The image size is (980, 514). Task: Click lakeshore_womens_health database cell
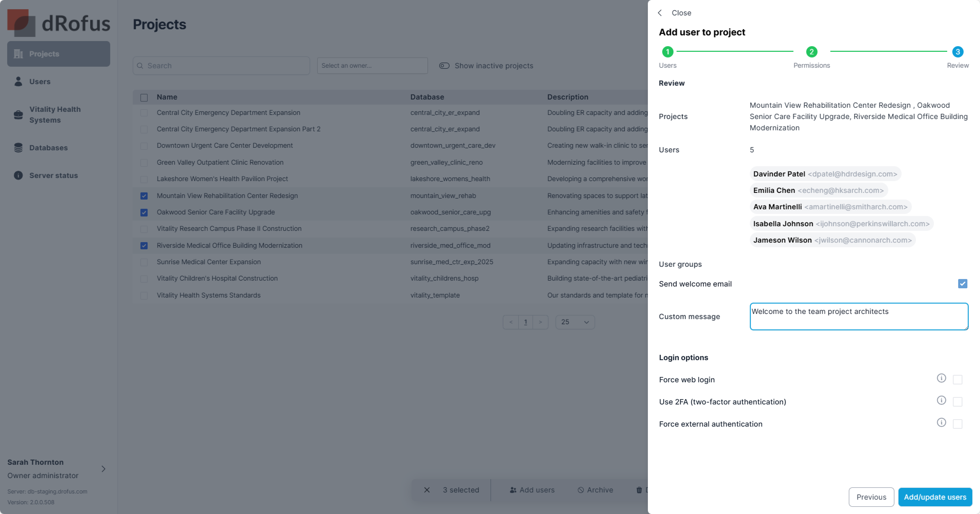pos(450,179)
